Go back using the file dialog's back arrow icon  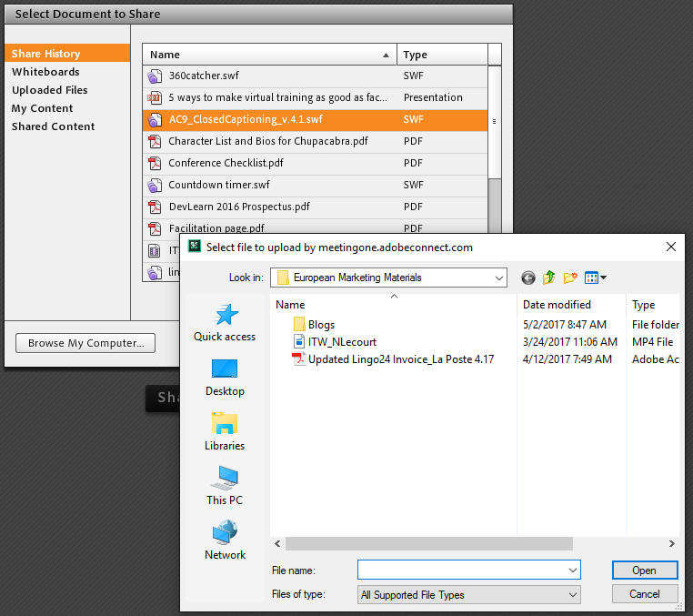527,278
